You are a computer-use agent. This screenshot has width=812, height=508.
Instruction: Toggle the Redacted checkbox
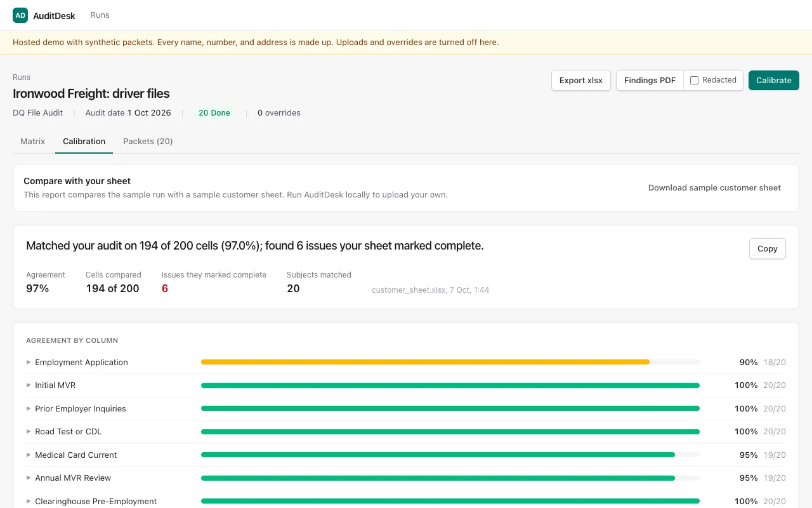click(694, 81)
